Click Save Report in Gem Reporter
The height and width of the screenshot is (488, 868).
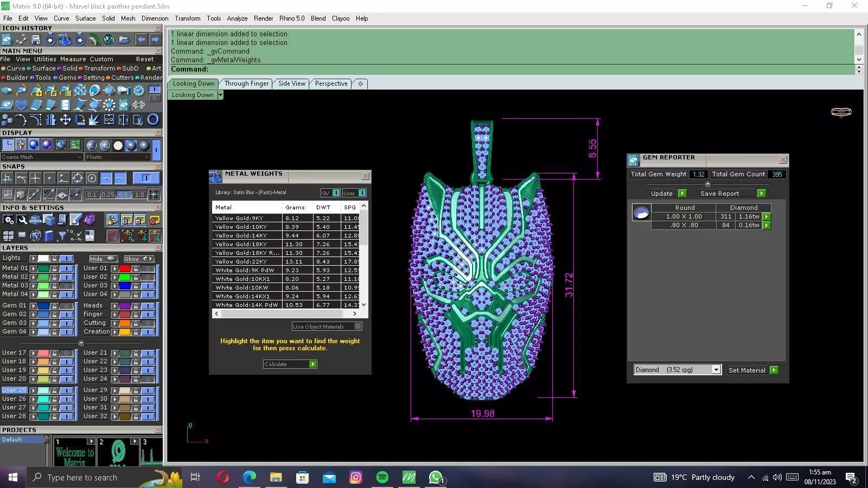(732, 194)
